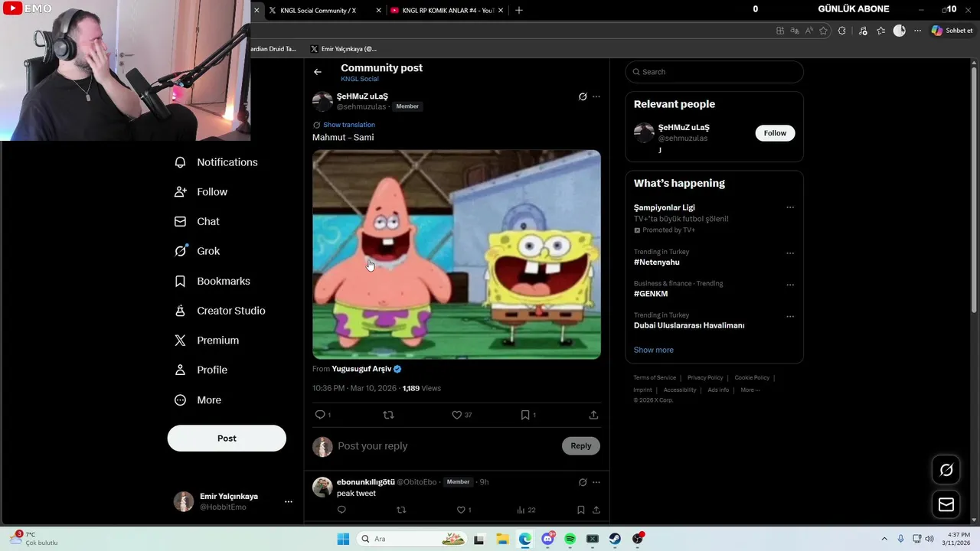Open Steam from the taskbar
Screen dimensions: 980x551
615,539
